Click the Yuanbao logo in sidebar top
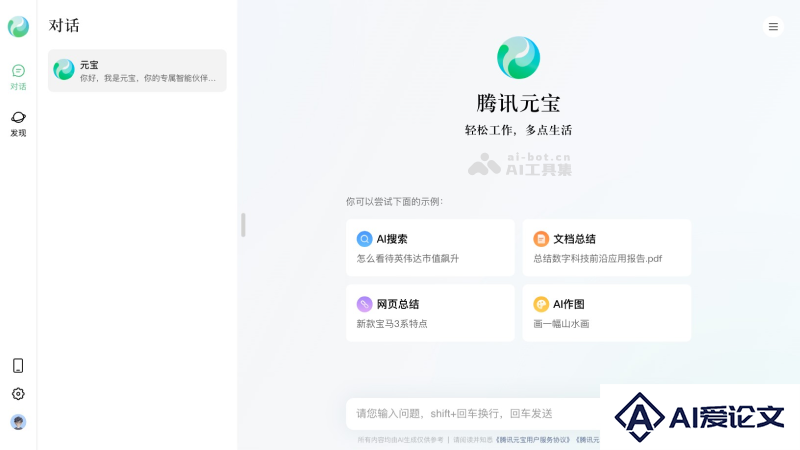The width and height of the screenshot is (800, 450). (18, 27)
